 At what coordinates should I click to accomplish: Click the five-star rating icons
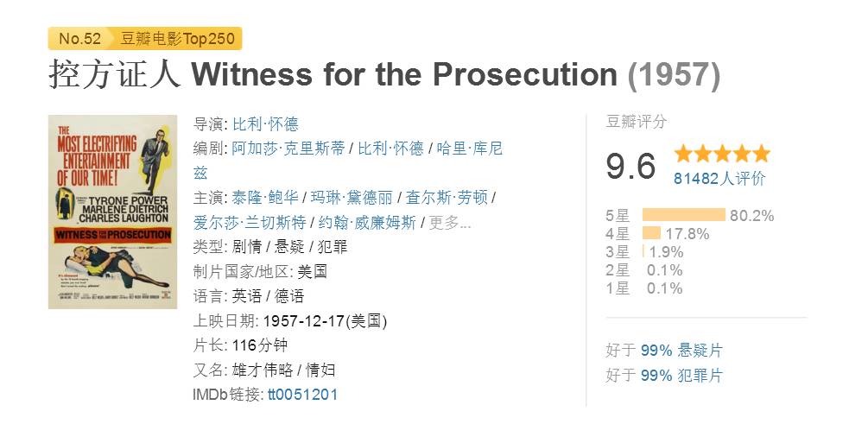click(x=722, y=154)
